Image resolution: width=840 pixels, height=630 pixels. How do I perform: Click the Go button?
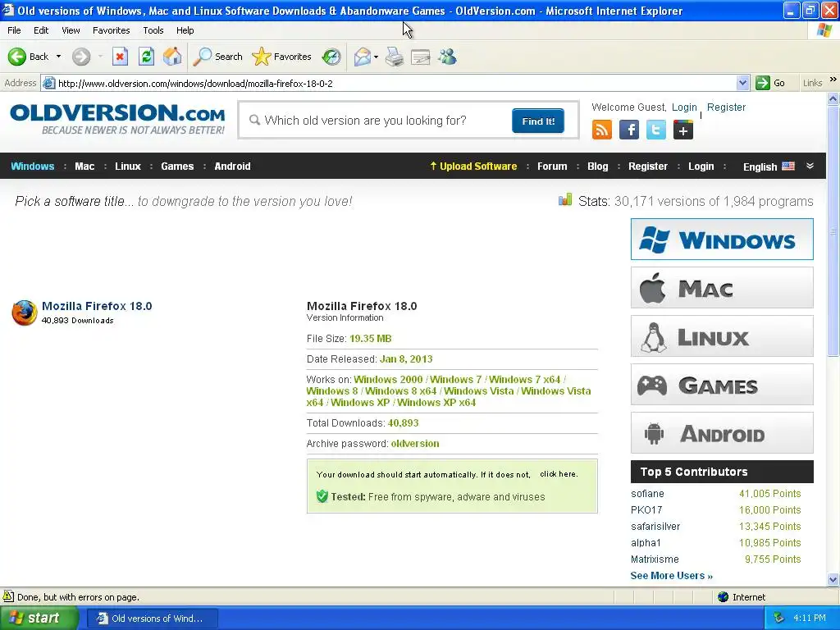tap(771, 83)
